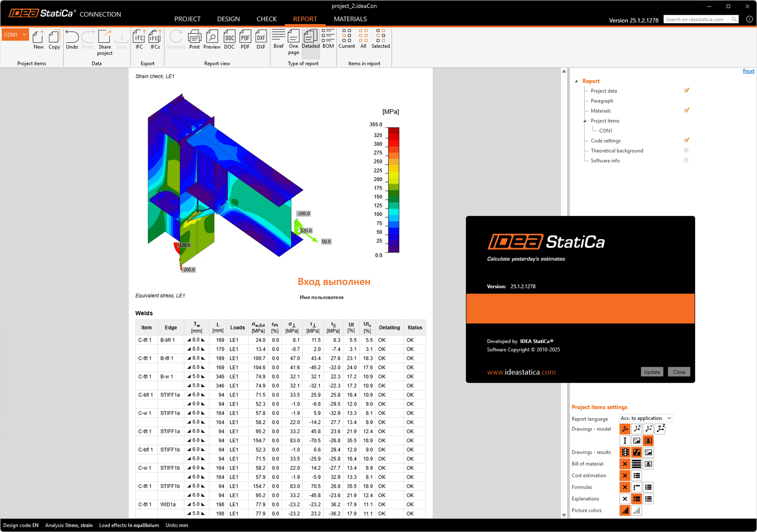Disable the Materials checkbox in Report tree
The height and width of the screenshot is (532, 757).
[x=686, y=110]
